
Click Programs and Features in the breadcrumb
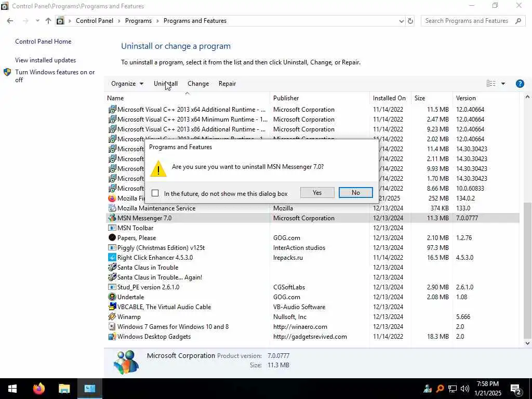pyautogui.click(x=195, y=21)
